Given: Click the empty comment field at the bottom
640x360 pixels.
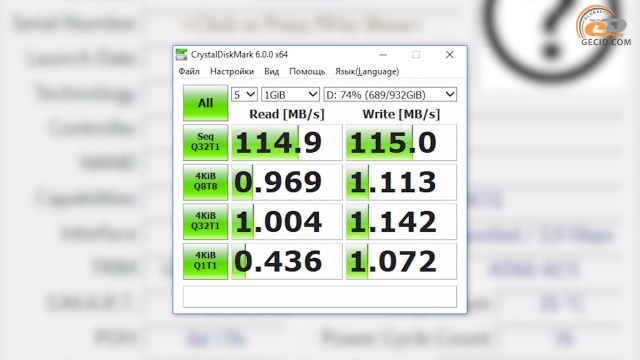Looking at the screenshot, I should 320,296.
